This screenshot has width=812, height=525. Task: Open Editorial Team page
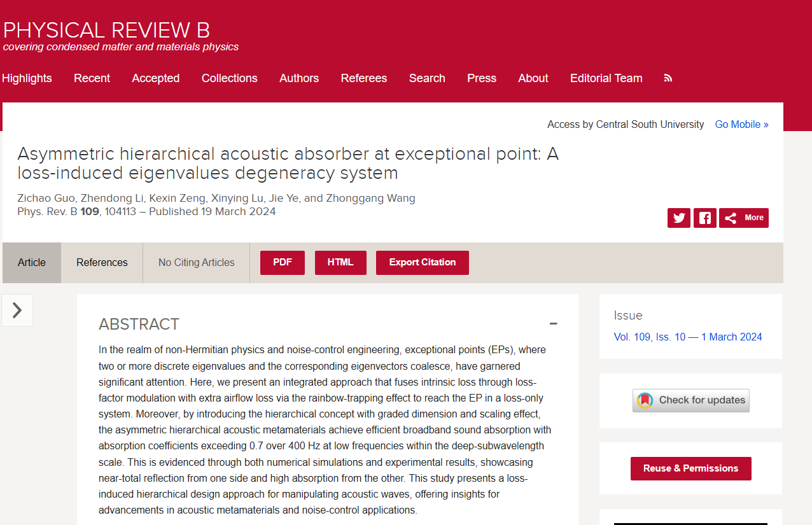pyautogui.click(x=606, y=78)
